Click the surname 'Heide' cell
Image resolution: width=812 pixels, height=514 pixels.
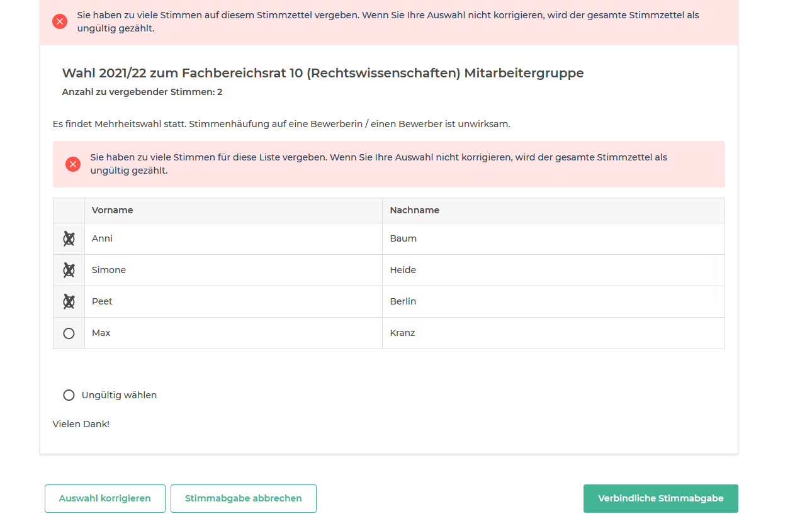point(403,270)
